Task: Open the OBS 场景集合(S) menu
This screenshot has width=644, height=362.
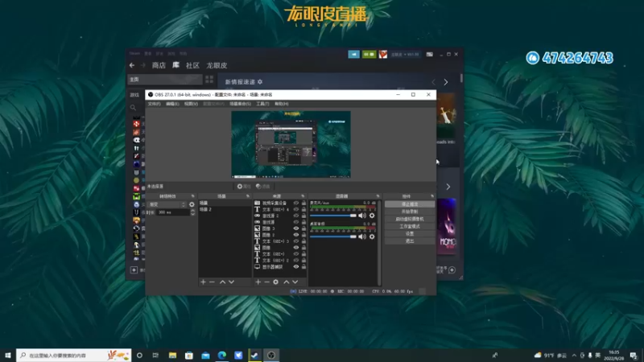Action: pyautogui.click(x=240, y=104)
